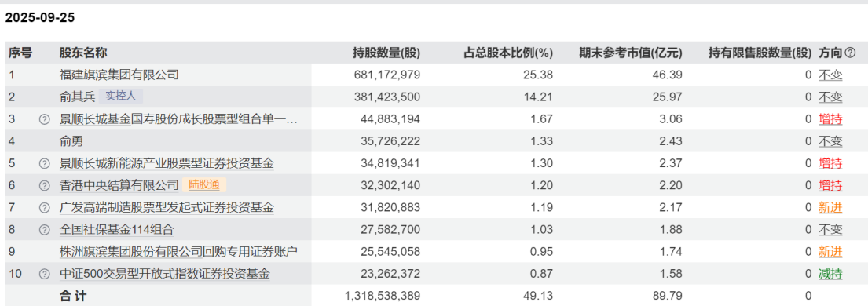This screenshot has width=868, height=306.
Task: Click question mark icon in row 3
Action: tap(44, 119)
